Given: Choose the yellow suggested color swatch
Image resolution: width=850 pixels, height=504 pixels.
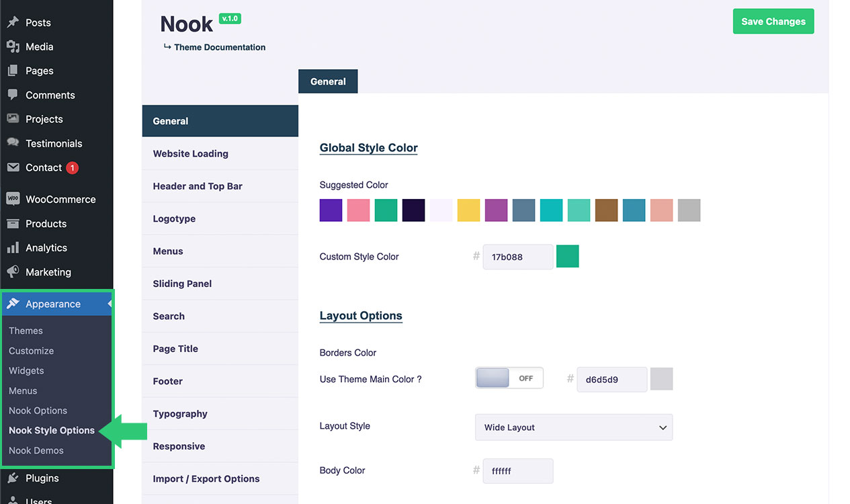Looking at the screenshot, I should click(x=468, y=210).
